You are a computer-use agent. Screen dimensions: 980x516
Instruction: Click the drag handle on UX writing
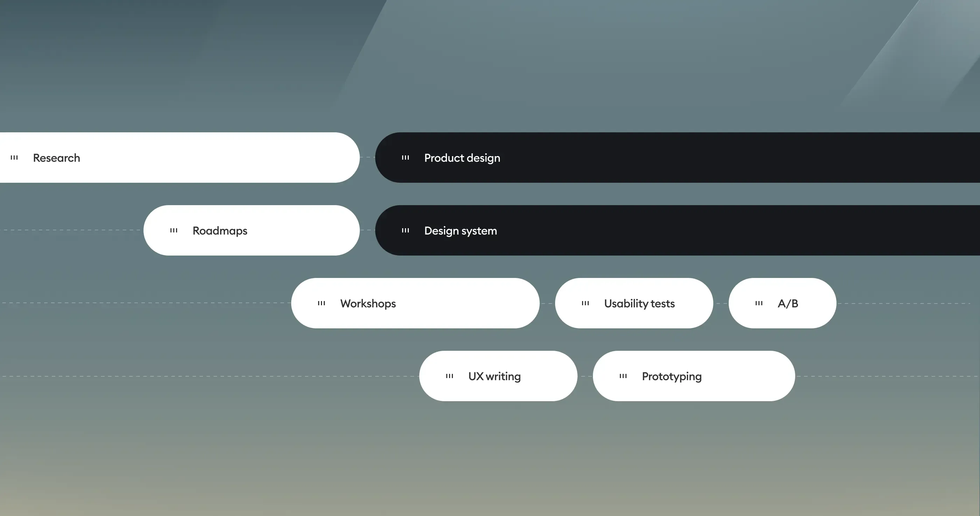pyautogui.click(x=450, y=376)
